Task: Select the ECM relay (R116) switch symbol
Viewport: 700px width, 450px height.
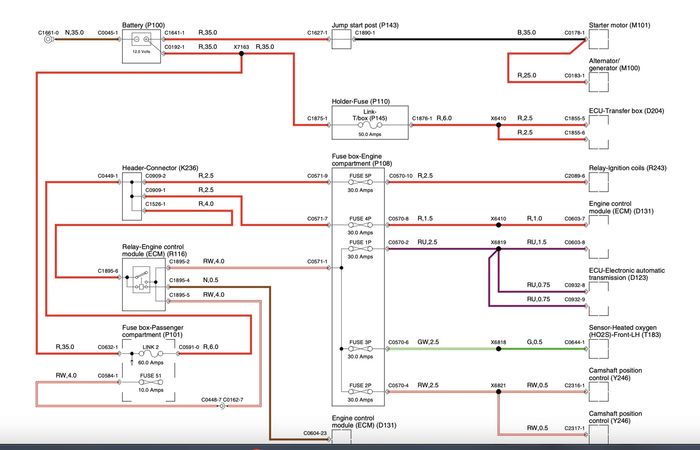Action: point(142,281)
